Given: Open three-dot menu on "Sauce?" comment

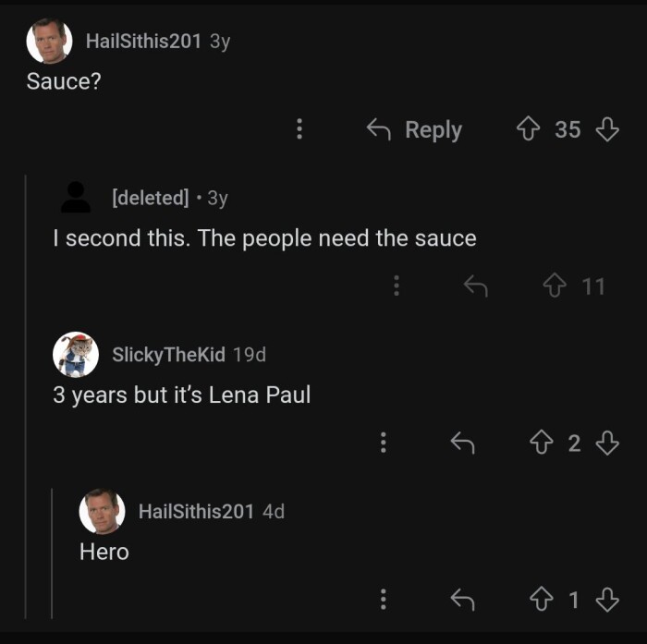Looking at the screenshot, I should pyautogui.click(x=299, y=130).
